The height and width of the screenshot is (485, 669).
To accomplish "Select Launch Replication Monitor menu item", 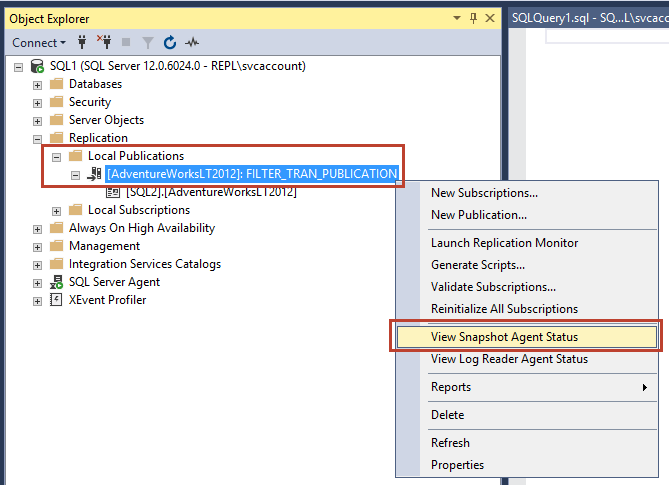I will click(x=504, y=243).
